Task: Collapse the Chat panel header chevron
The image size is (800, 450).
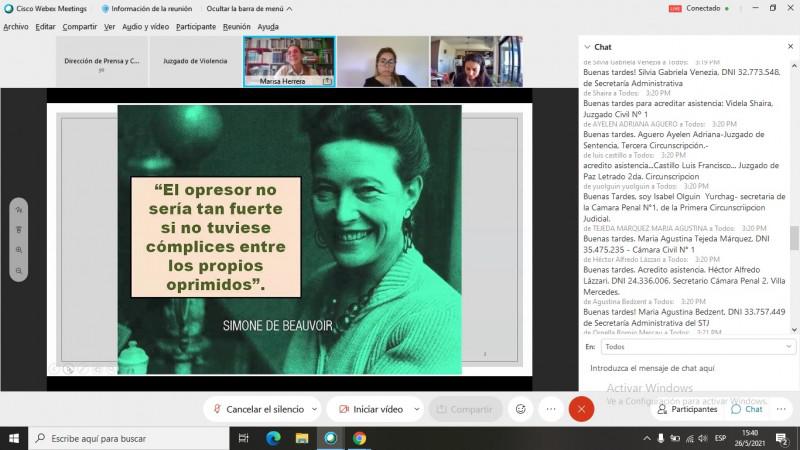Action: (587, 47)
